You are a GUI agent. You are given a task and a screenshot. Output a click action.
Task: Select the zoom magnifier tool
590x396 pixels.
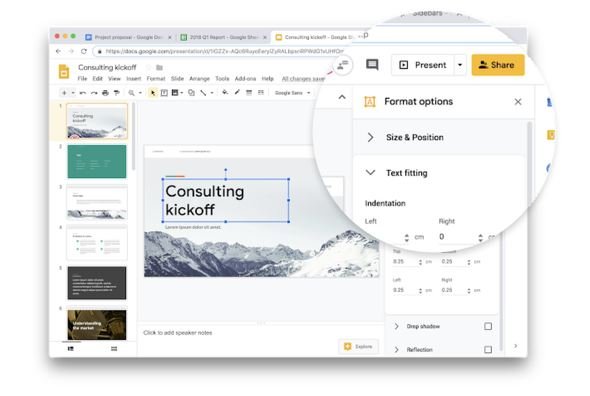(x=131, y=93)
